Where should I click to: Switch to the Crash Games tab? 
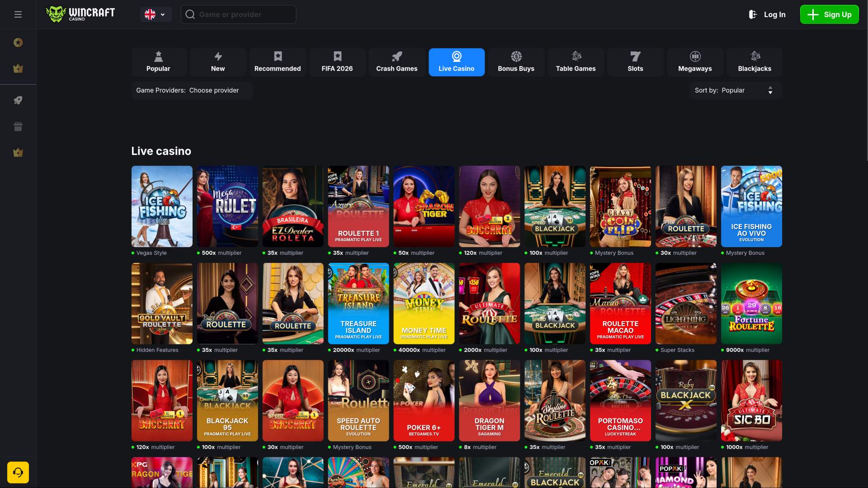(397, 62)
